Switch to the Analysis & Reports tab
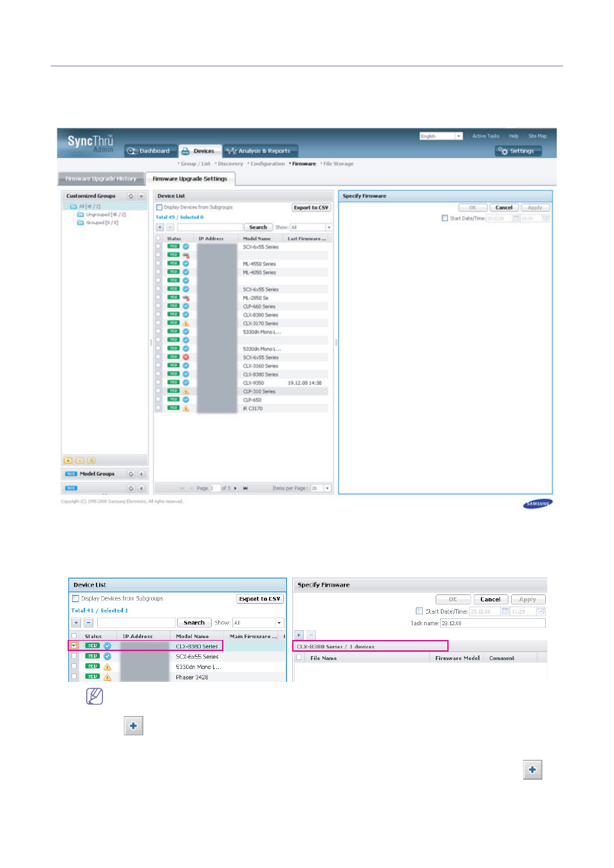The height and width of the screenshot is (868, 614). 260,151
